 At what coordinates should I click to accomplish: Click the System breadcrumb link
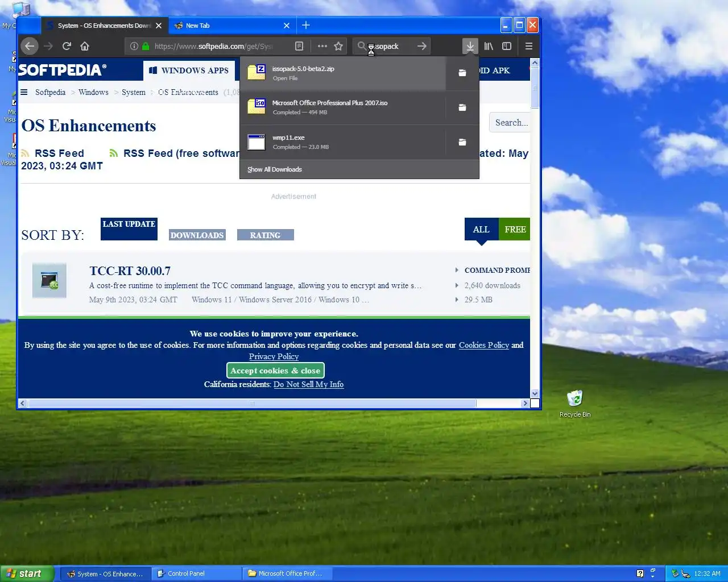(x=134, y=92)
